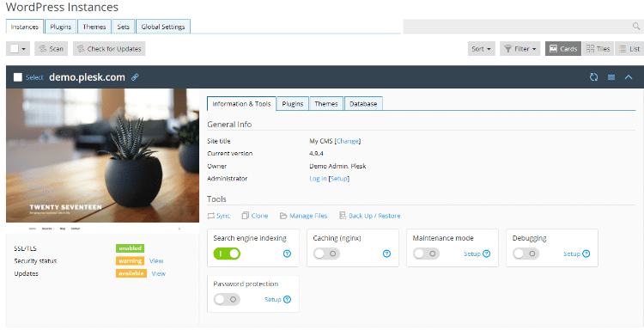Screen dimensions: 644x330
Task: Enable the Caching (nginx) switch
Action: tap(326, 254)
